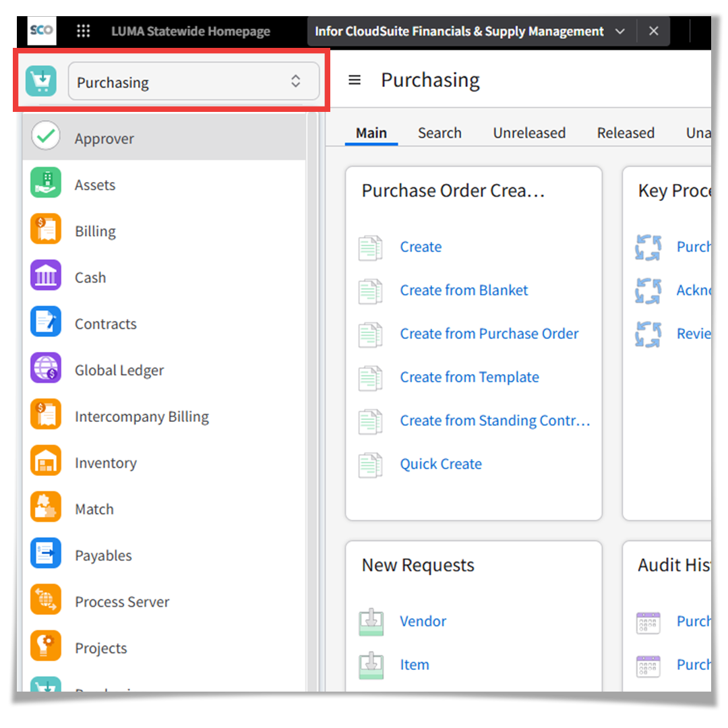Image resolution: width=728 pixels, height=728 pixels.
Task: Switch to the Released tab
Action: (626, 133)
